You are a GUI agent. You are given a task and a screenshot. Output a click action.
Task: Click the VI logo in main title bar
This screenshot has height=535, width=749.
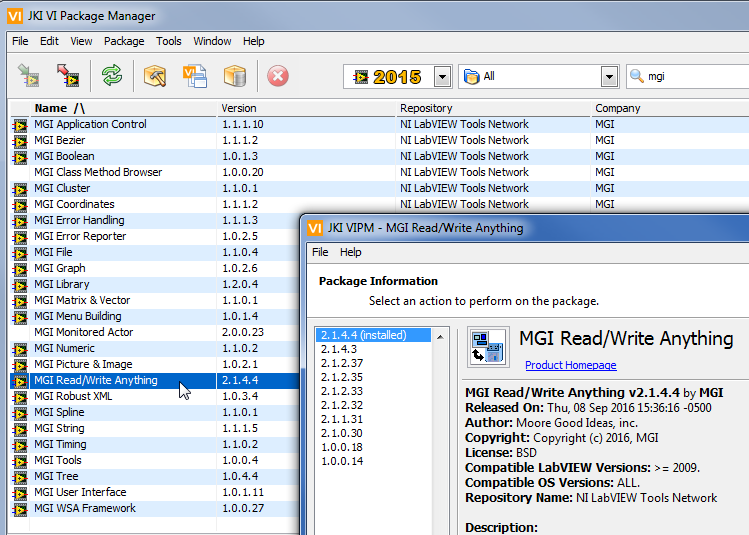[x=15, y=16]
